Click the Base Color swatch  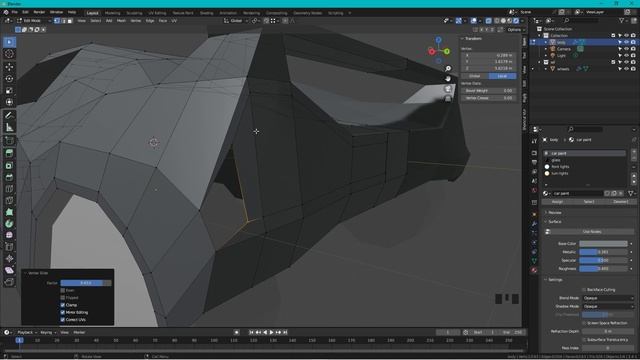(x=603, y=244)
